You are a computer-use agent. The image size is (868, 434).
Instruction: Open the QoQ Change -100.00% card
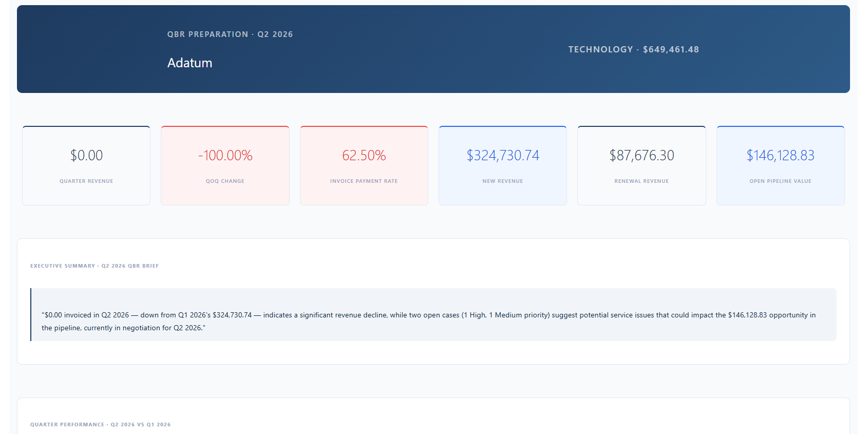(x=225, y=165)
